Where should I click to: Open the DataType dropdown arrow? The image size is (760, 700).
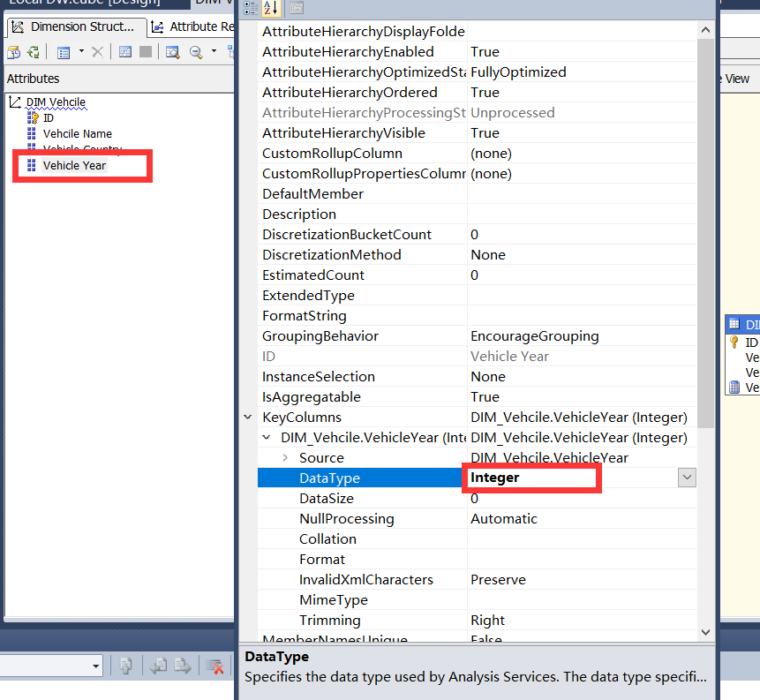[x=687, y=478]
